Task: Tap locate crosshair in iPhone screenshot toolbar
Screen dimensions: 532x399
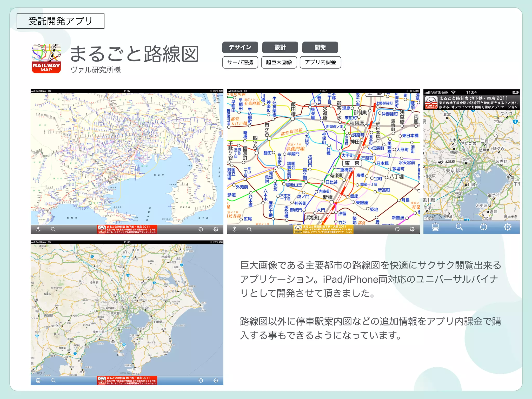Action: pos(483,227)
